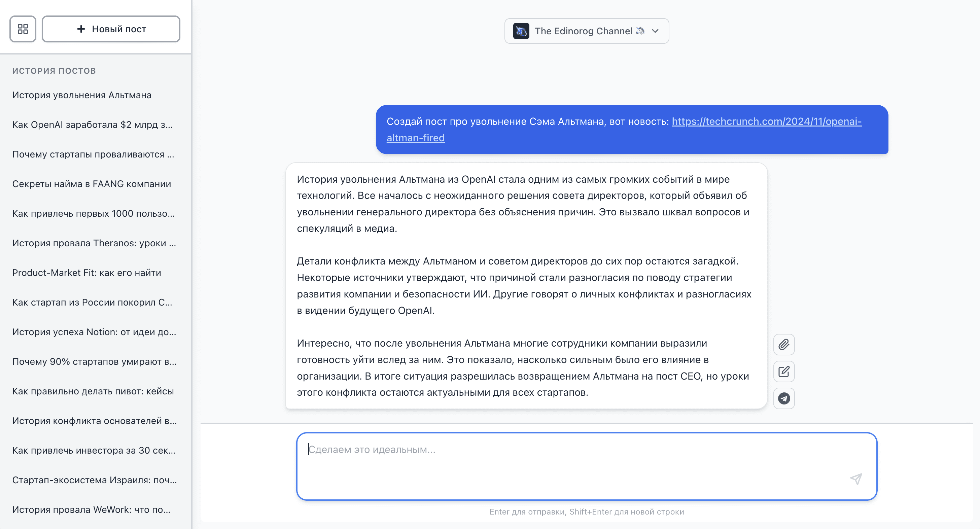Open История увольнения Альтмана history item
The image size is (980, 529).
[x=82, y=95]
